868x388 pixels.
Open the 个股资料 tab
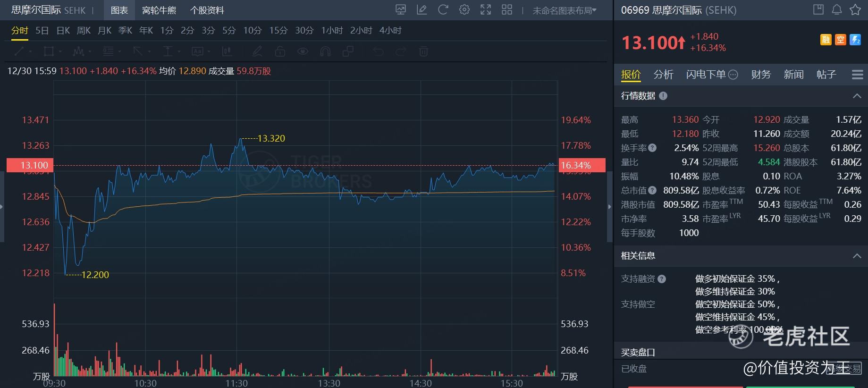pyautogui.click(x=207, y=10)
